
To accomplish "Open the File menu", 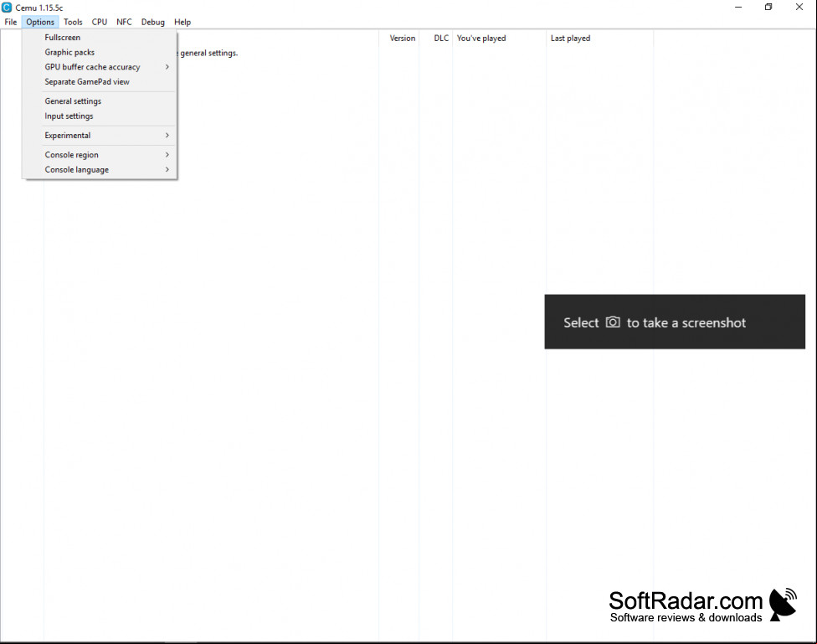I will [10, 22].
